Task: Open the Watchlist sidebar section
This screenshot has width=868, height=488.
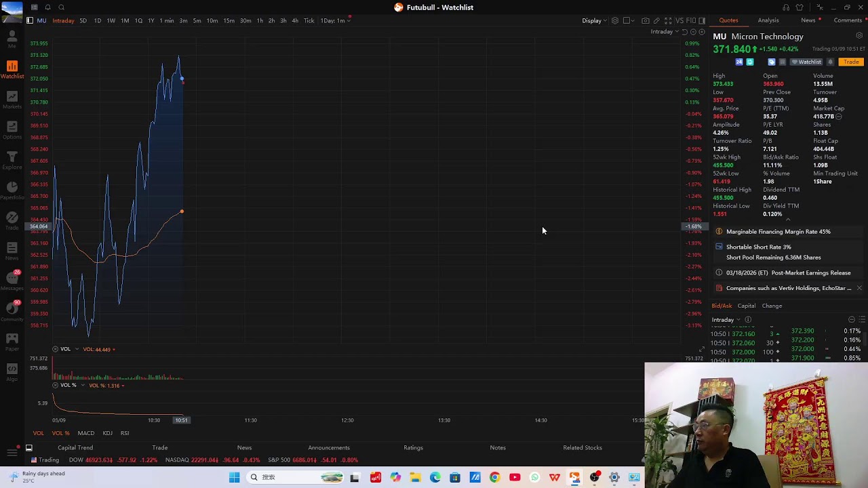Action: pyautogui.click(x=12, y=69)
